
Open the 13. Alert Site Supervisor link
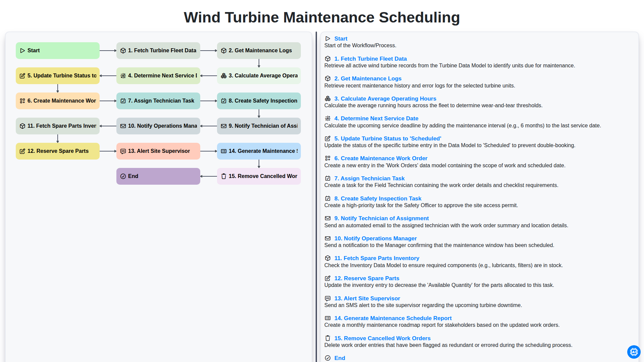[367, 298]
